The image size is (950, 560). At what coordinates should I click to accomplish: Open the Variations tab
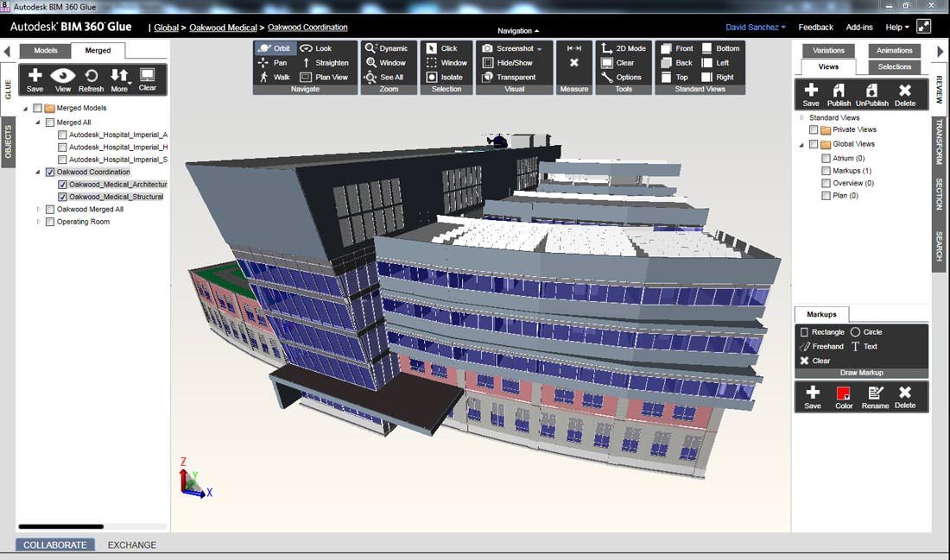pyautogui.click(x=828, y=50)
